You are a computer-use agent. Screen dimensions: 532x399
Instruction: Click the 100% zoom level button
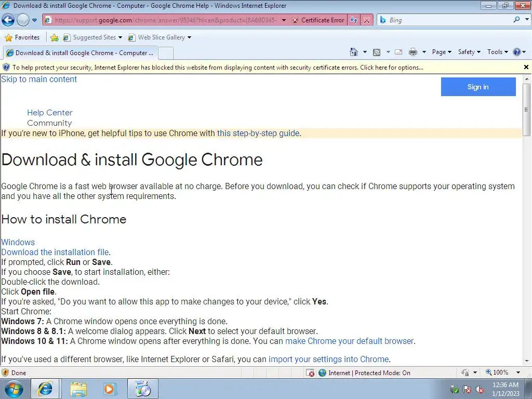[x=497, y=373]
